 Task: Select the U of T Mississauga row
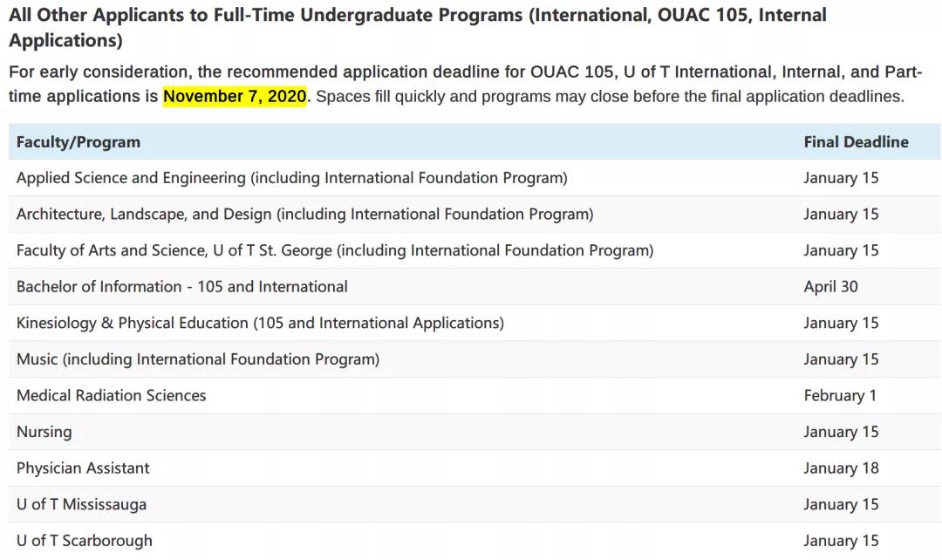pos(474,504)
